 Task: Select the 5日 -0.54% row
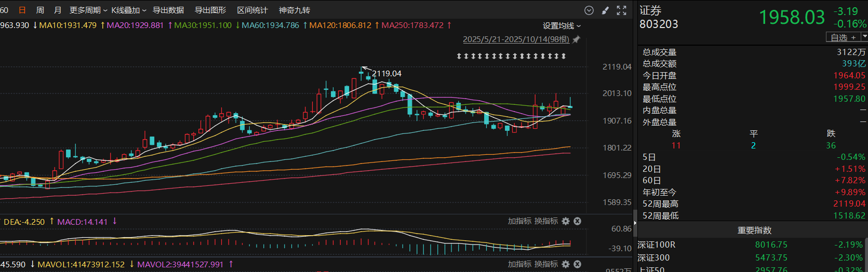click(754, 157)
